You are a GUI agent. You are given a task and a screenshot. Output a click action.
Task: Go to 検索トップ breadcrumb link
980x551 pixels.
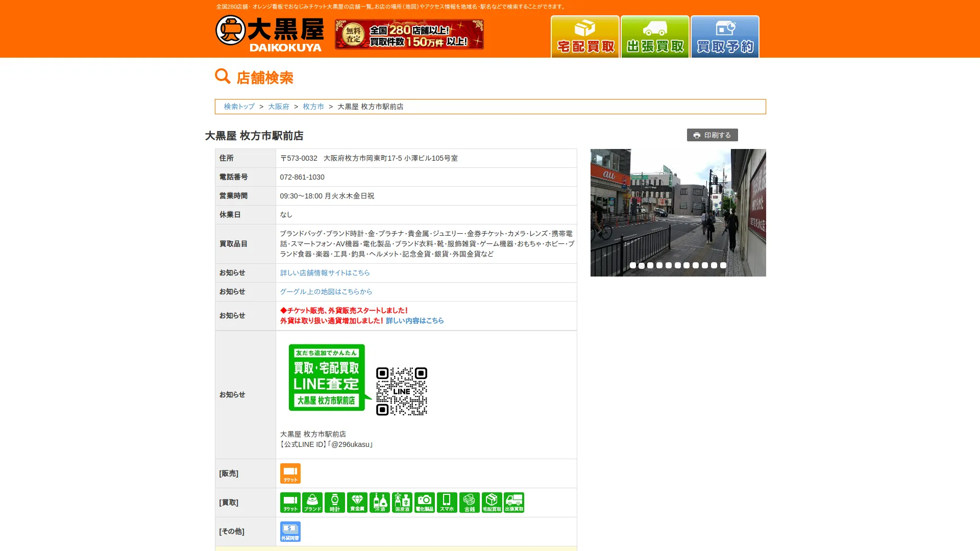coord(239,107)
